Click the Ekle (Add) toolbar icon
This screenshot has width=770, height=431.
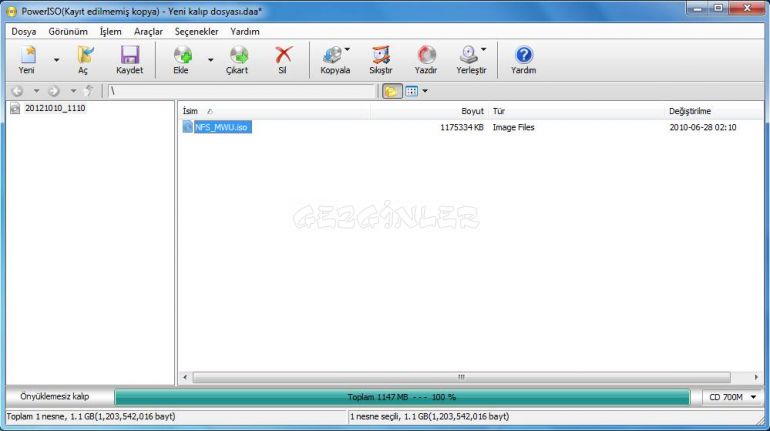(x=182, y=56)
